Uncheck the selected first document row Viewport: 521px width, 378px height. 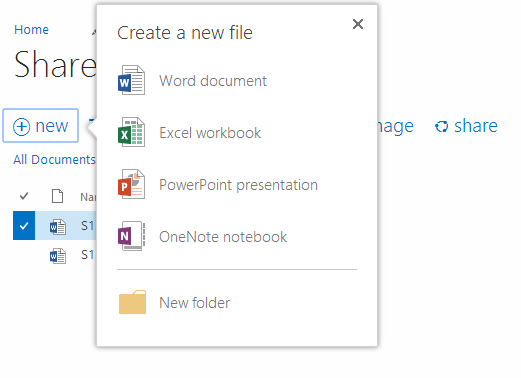pos(24,225)
